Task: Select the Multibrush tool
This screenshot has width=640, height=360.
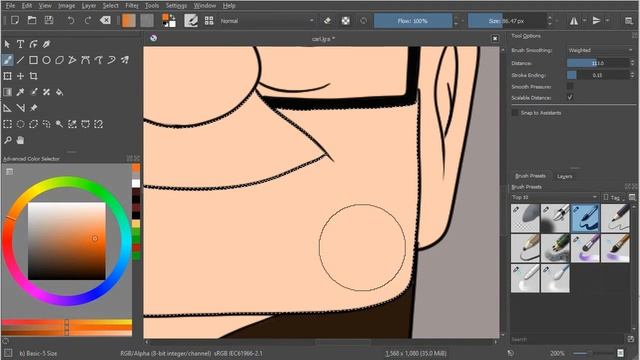Action: click(x=124, y=60)
